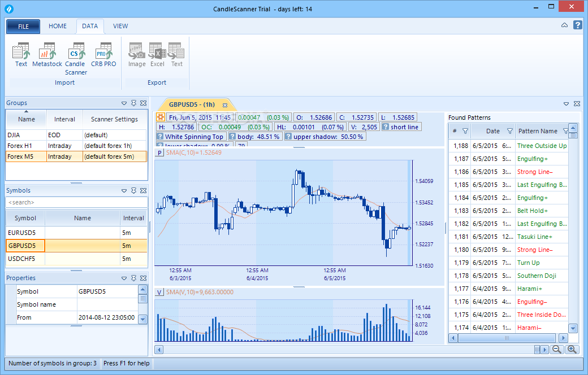Screen dimensions: 588x375
Task: Zoom out the chart
Action: 557,350
